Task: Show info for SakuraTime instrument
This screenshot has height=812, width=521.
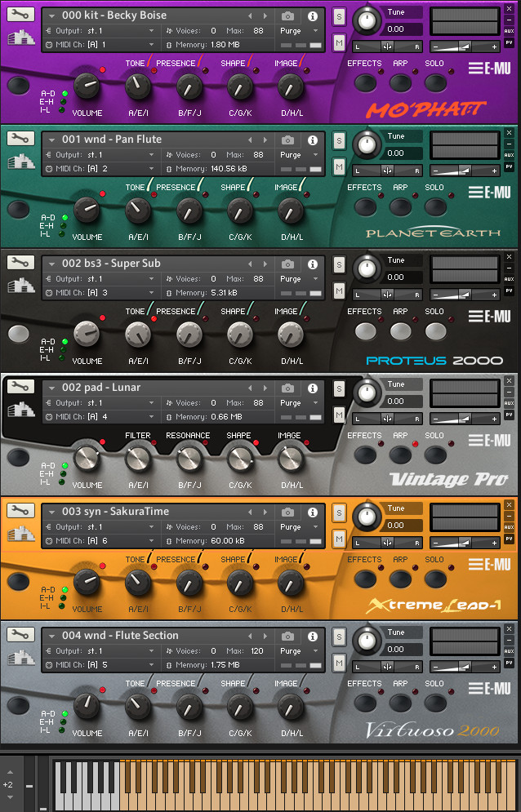Action: (x=313, y=512)
